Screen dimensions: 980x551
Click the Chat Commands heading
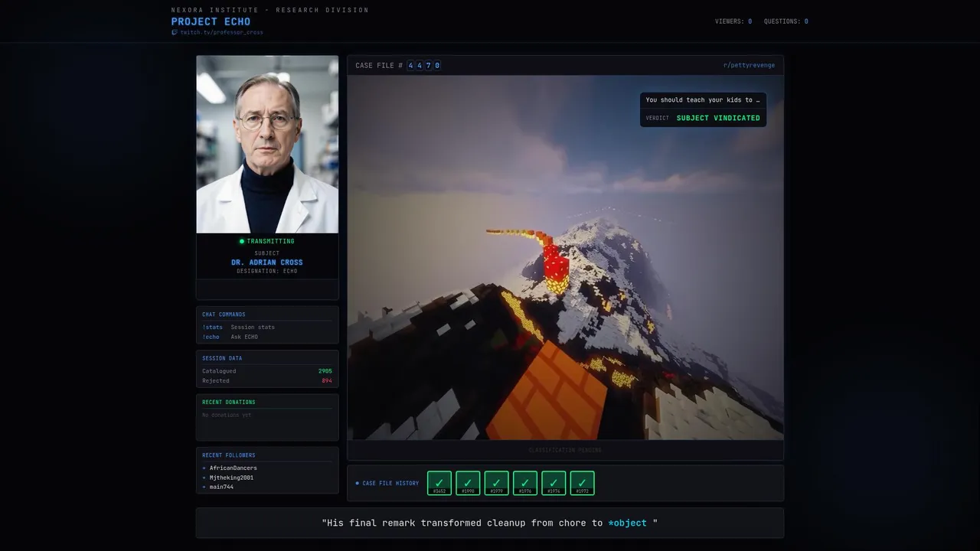tap(224, 315)
